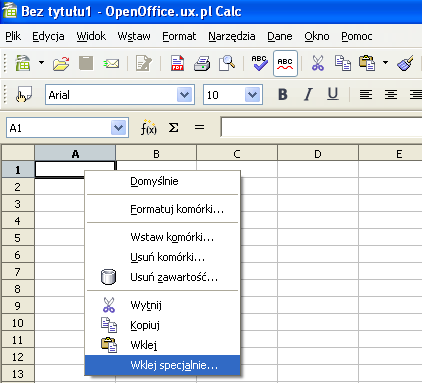The image size is (422, 383).
Task: Open the New document dropdown arrow
Action: point(41,62)
